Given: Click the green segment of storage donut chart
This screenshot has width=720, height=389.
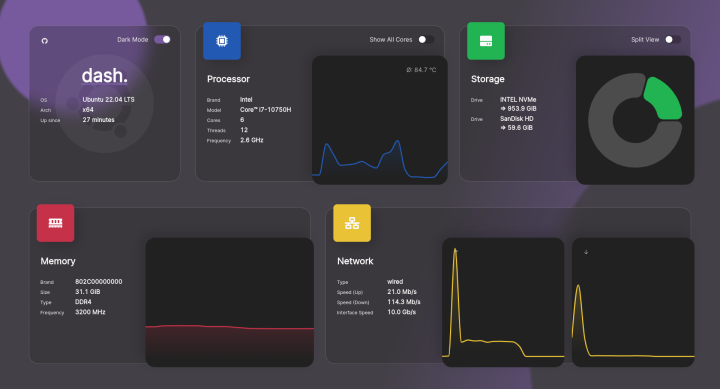Looking at the screenshot, I should coord(663,99).
